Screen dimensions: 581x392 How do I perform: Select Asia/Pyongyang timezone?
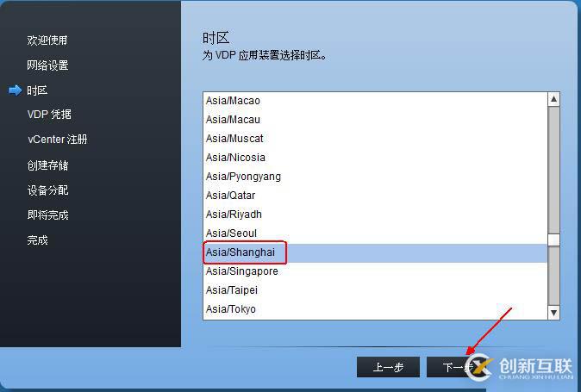point(375,177)
